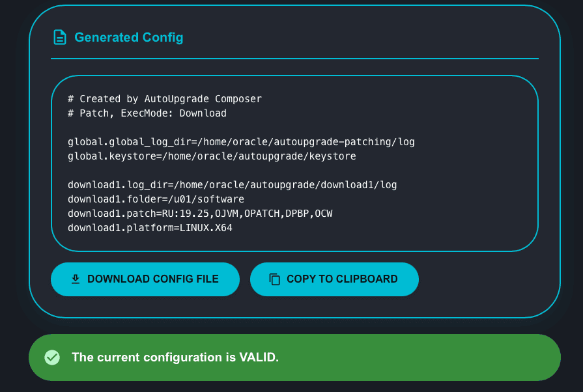Click the copy icon on clipboard button

click(275, 279)
